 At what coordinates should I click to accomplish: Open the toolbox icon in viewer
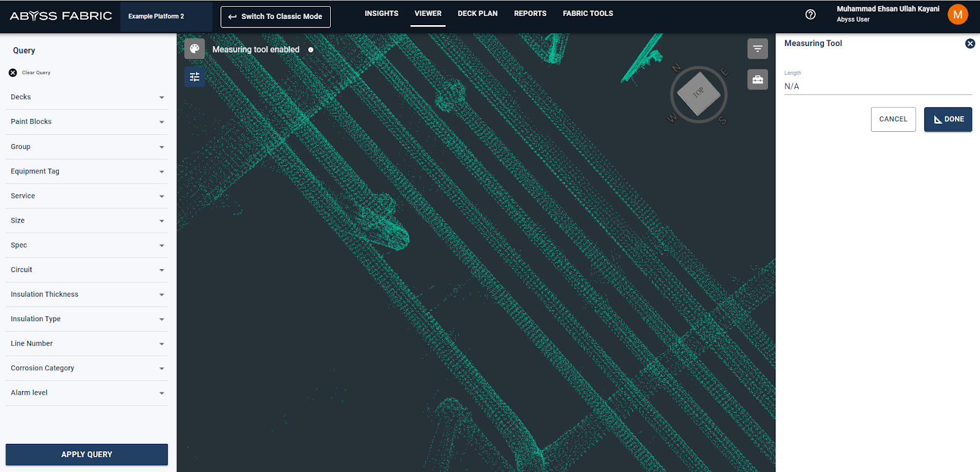[x=758, y=80]
